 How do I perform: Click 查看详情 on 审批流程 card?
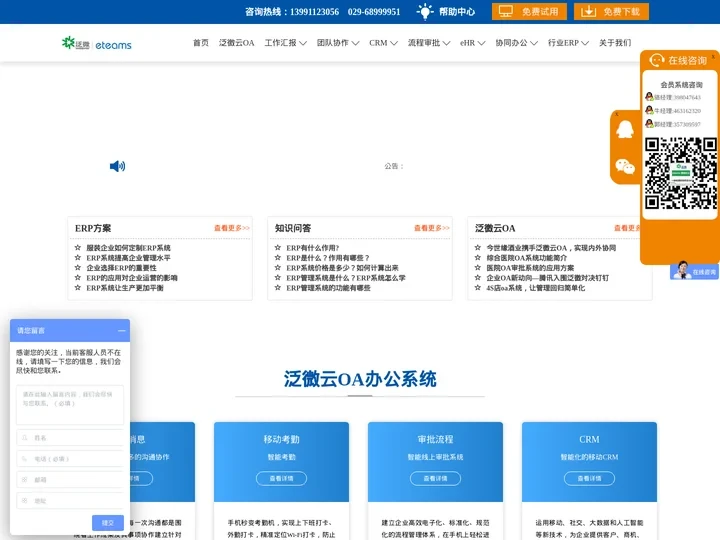(435, 478)
